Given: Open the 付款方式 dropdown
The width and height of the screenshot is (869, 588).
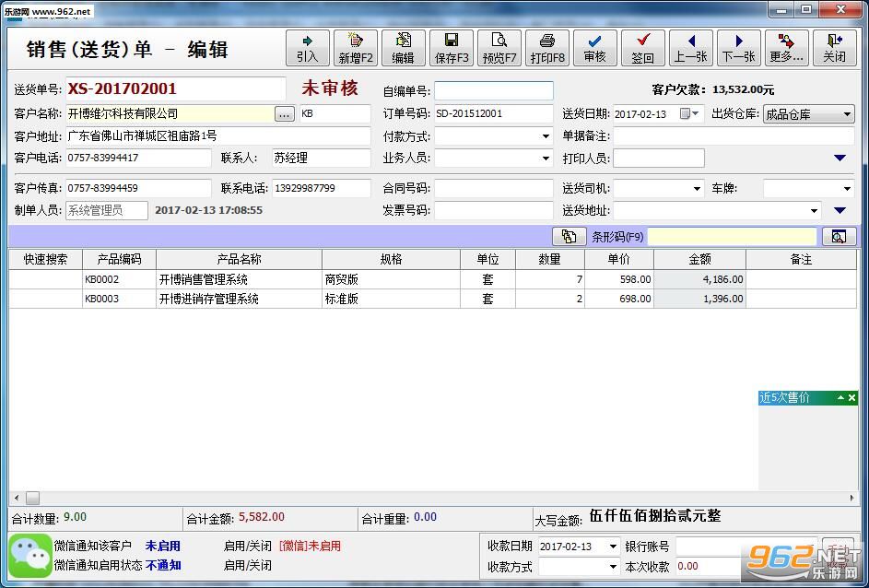Looking at the screenshot, I should click(x=546, y=136).
